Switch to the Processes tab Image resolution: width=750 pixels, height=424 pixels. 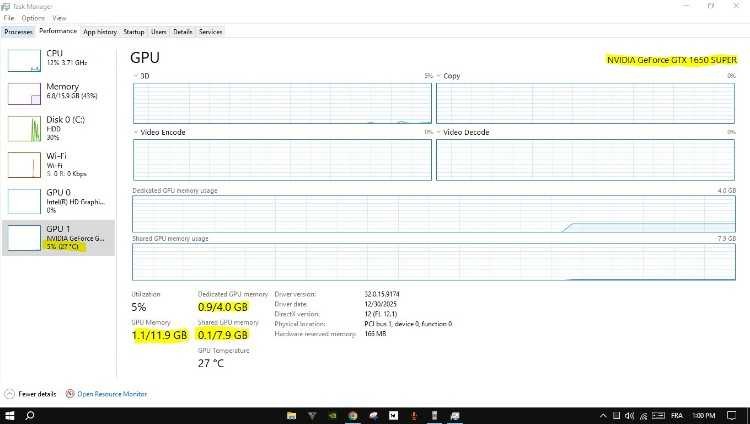tap(18, 32)
